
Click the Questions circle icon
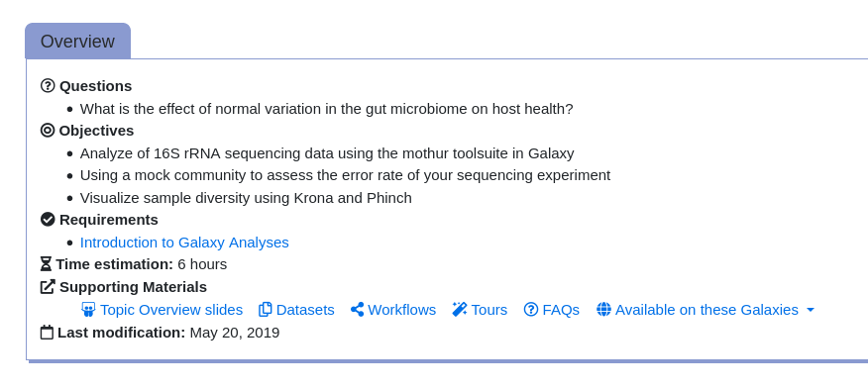click(x=49, y=86)
